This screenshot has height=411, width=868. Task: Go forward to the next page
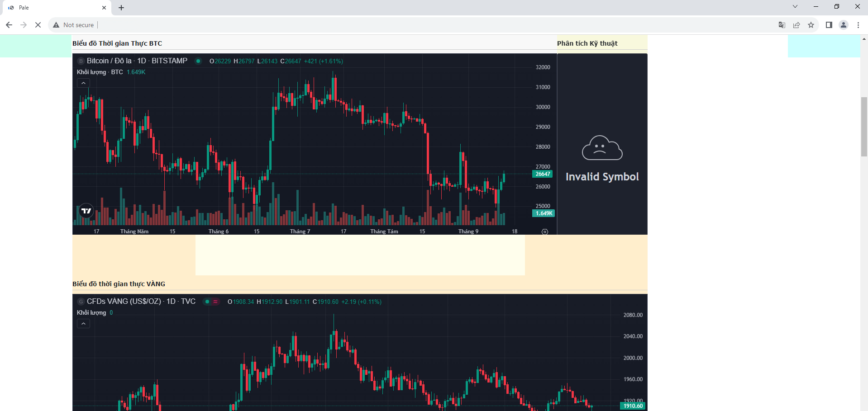pyautogui.click(x=24, y=25)
